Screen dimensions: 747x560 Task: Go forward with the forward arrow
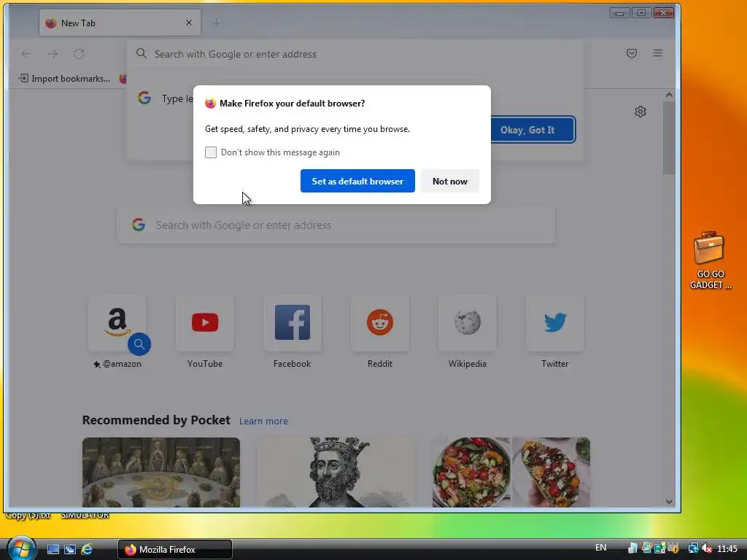tap(53, 54)
